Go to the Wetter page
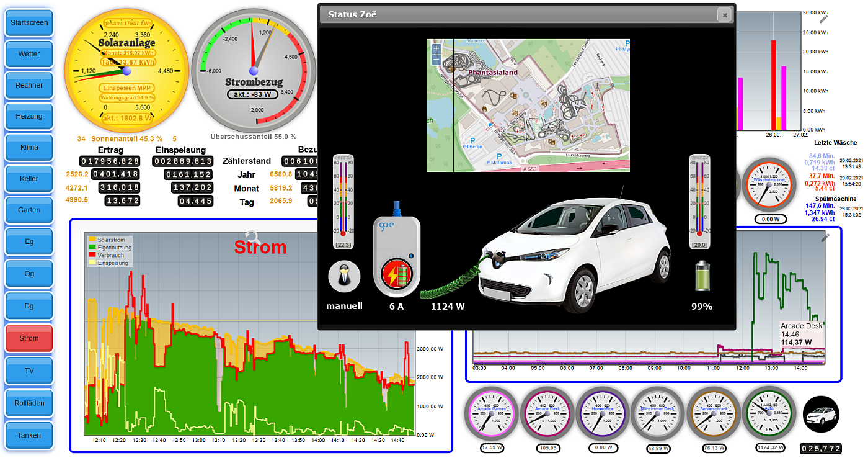The image size is (868, 463). click(x=29, y=54)
